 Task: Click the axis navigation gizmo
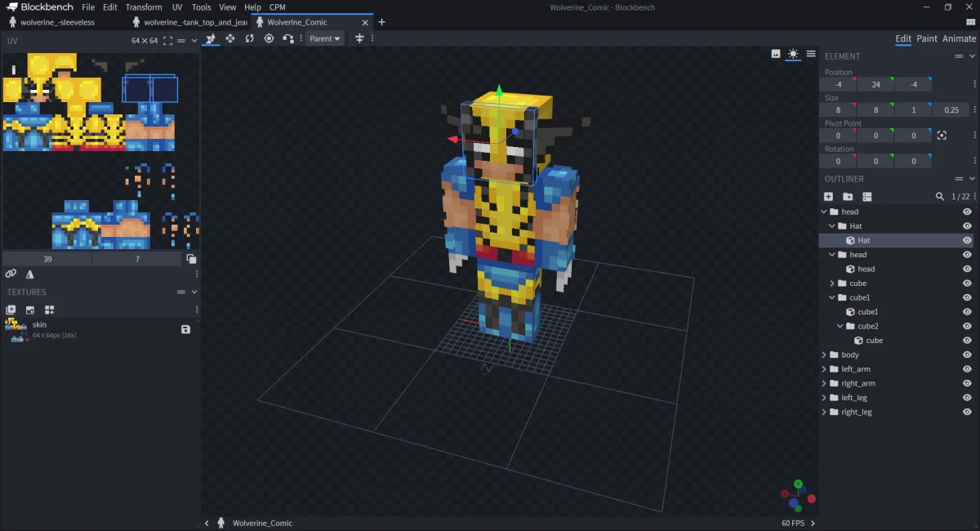798,494
